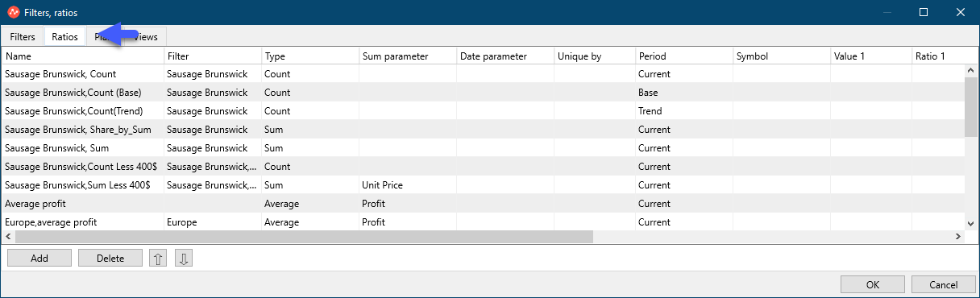Screen dimensions: 980x298
Task: Click the horizontal scrollbar left arrow
Action: pos(9,237)
